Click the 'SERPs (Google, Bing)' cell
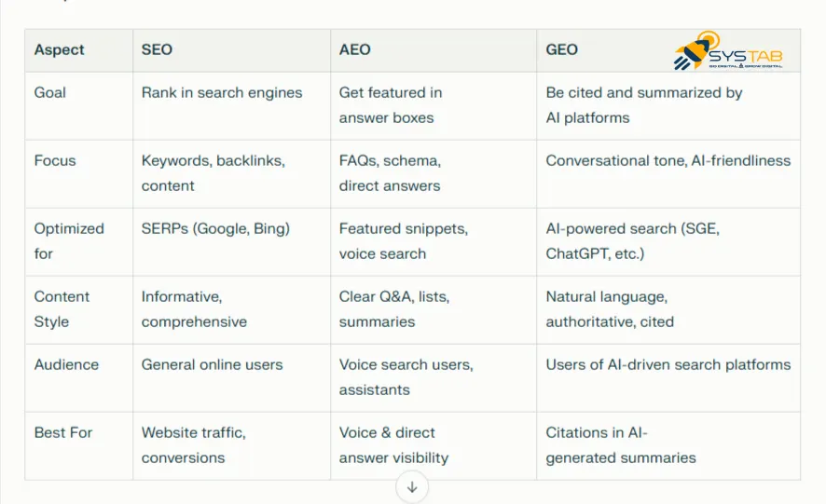826x504 pixels. point(215,228)
